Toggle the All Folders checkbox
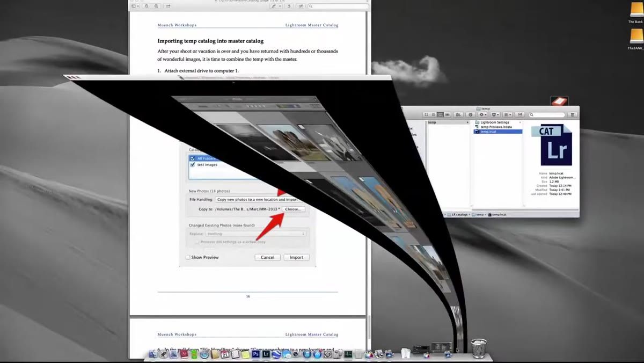Screen dimensions: 644x363 click(x=193, y=158)
